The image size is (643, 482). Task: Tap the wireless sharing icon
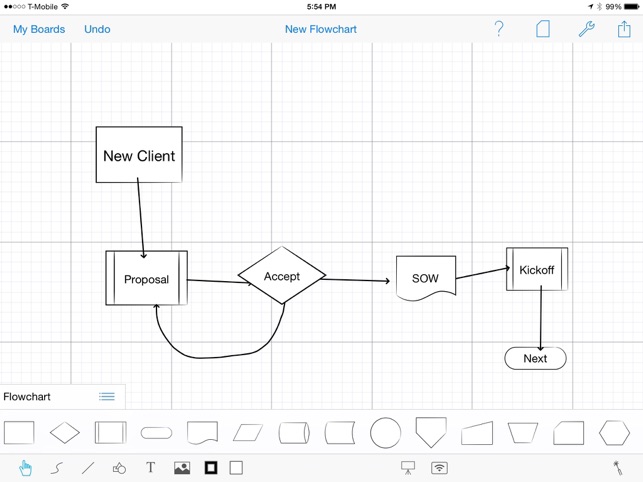pos(439,468)
